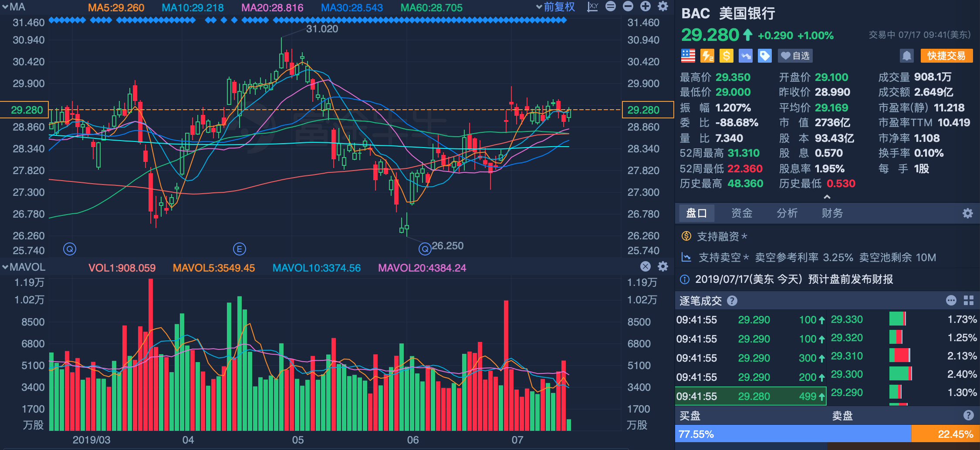This screenshot has width=980, height=450.
Task: Open the 盘口 panel settings gear
Action: click(x=968, y=213)
